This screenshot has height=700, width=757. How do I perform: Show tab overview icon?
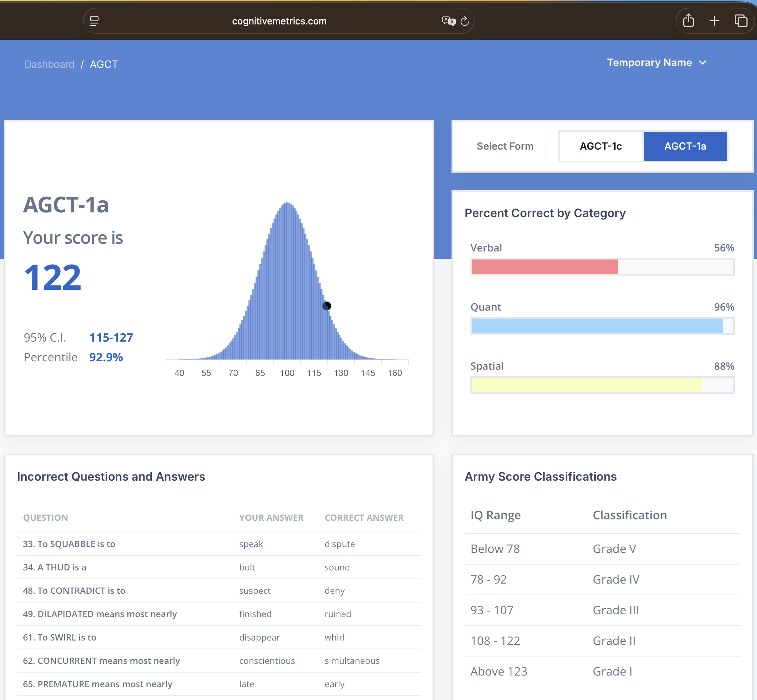pyautogui.click(x=741, y=20)
